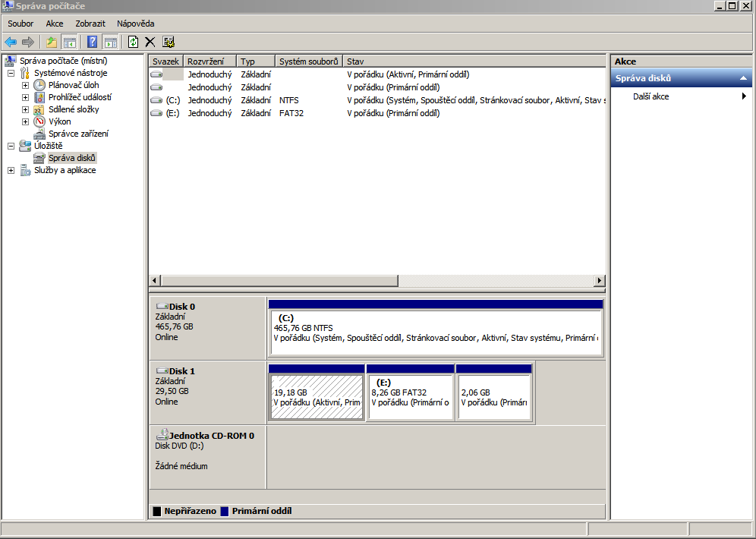Click the Správce zařízení icon

coord(39,134)
